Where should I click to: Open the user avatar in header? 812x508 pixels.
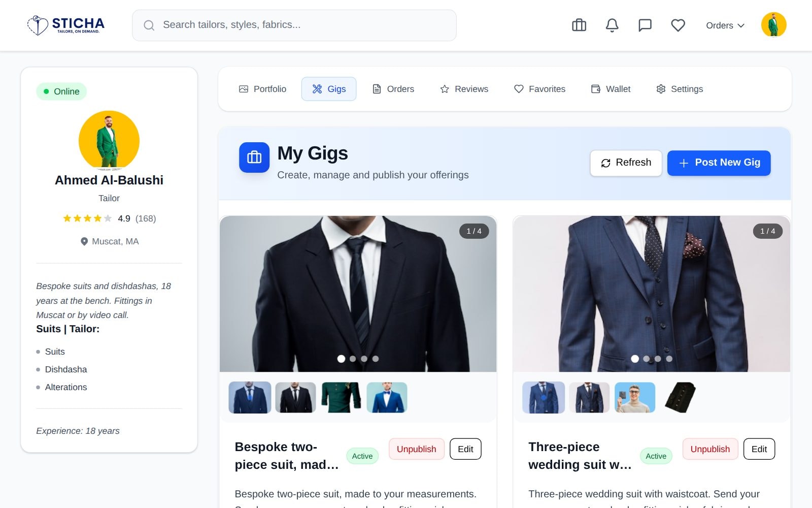point(773,25)
